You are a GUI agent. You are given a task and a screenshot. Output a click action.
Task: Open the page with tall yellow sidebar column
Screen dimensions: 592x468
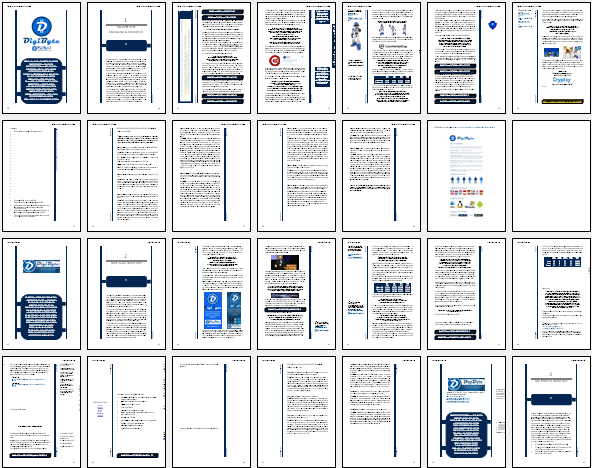point(211,58)
